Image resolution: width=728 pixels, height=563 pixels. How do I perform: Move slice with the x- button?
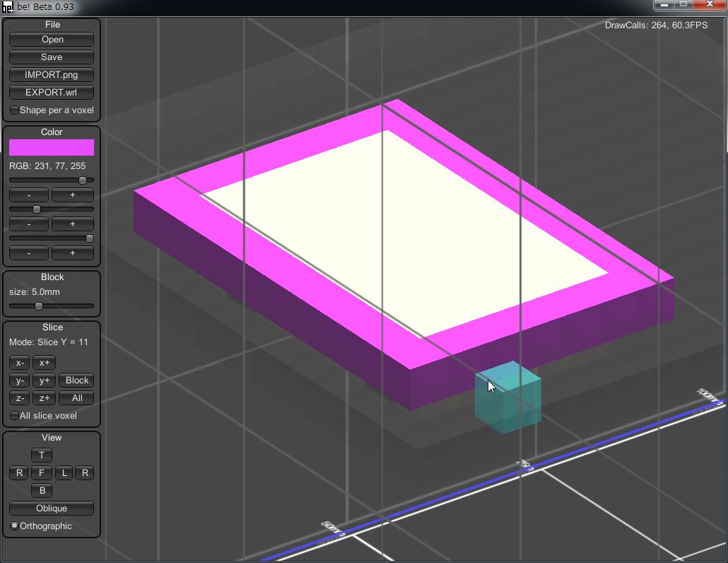(x=20, y=363)
